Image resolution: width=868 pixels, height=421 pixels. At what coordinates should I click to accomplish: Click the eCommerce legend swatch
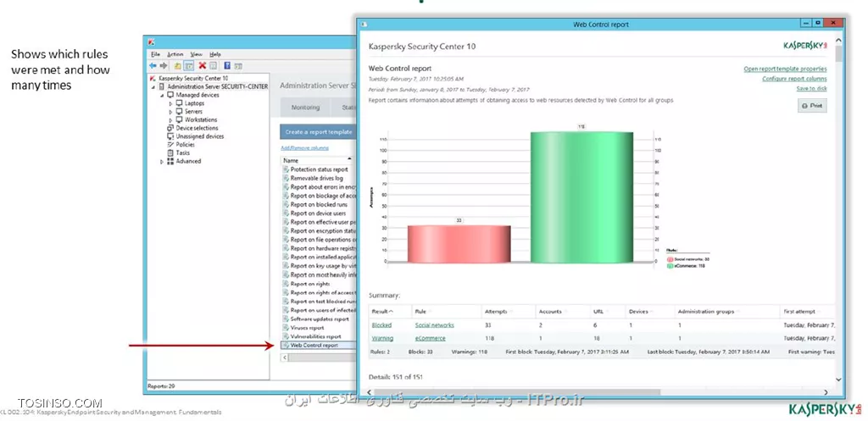670,266
